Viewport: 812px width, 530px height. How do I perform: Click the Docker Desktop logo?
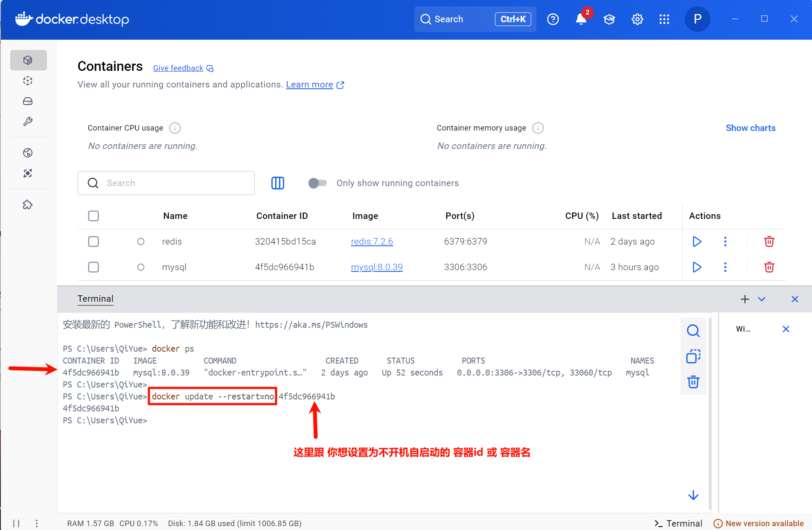[72, 19]
